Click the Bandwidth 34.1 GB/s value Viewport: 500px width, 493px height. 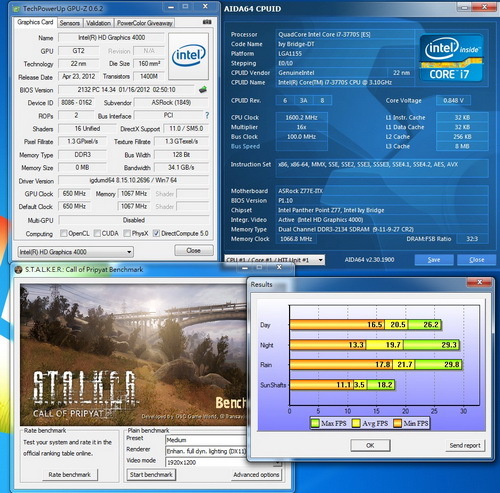(181, 167)
